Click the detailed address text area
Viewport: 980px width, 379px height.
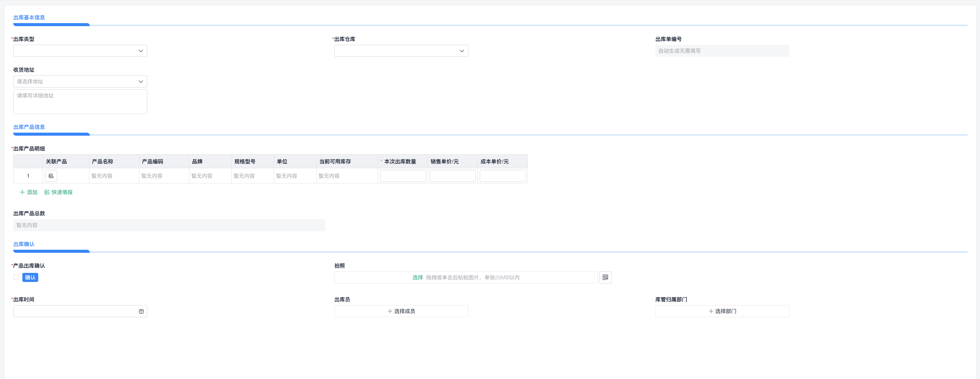pyautogui.click(x=80, y=101)
